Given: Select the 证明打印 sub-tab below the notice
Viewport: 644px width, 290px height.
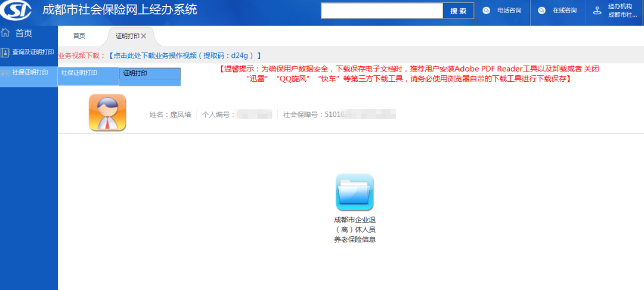Looking at the screenshot, I should (x=149, y=74).
